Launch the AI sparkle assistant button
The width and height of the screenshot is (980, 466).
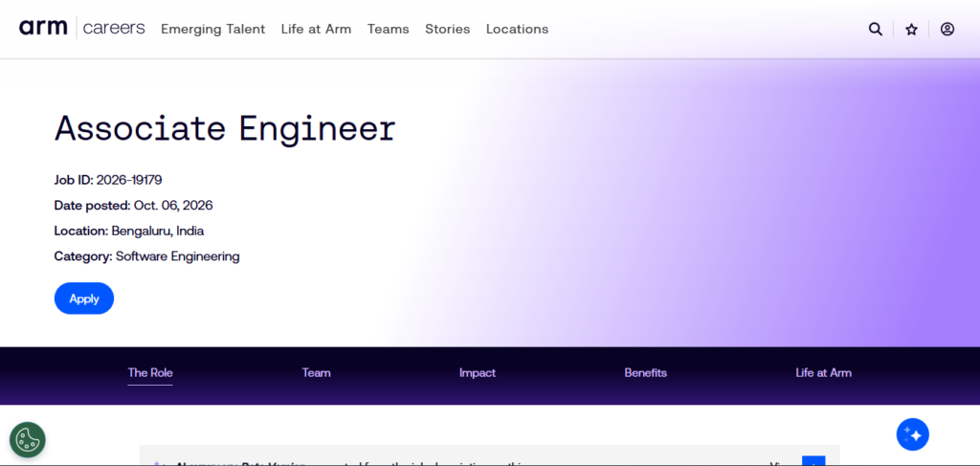pos(912,434)
